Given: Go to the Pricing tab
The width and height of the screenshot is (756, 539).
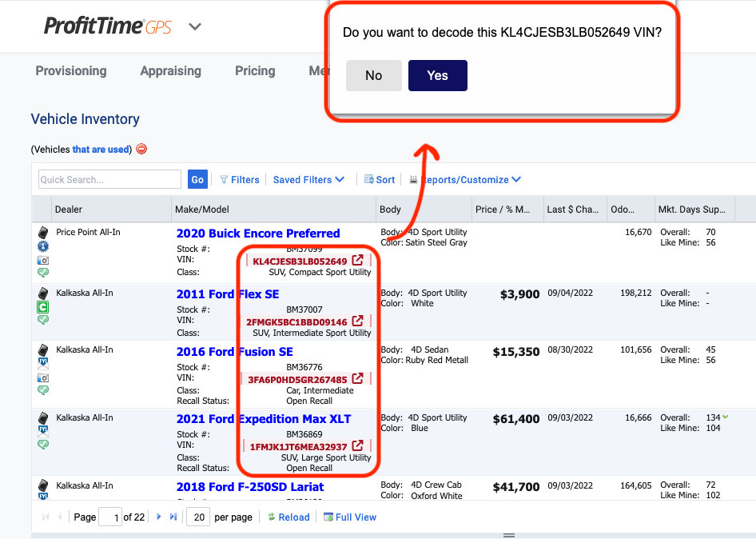Looking at the screenshot, I should (x=255, y=71).
